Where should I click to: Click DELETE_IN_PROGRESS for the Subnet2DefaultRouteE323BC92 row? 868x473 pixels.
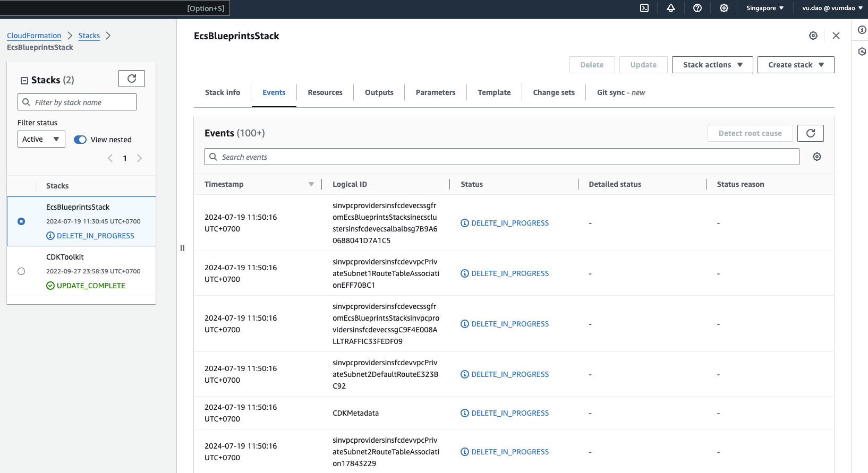[x=510, y=374]
